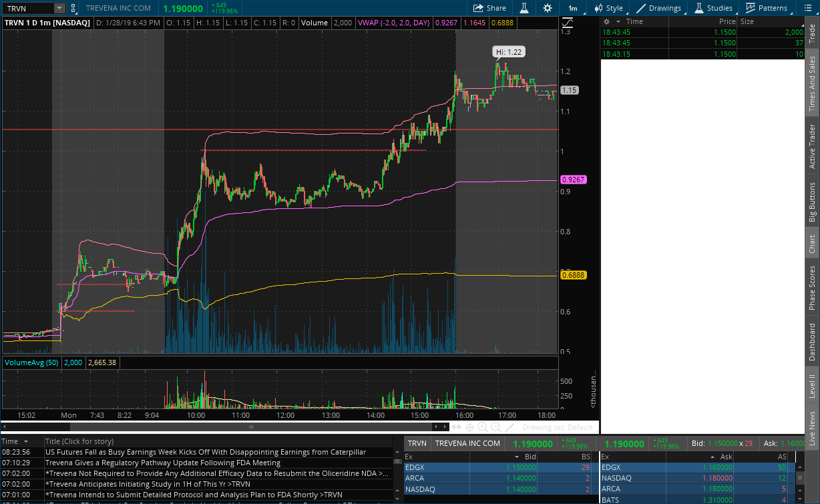Sort Time and Sales by Time column

(x=634, y=22)
